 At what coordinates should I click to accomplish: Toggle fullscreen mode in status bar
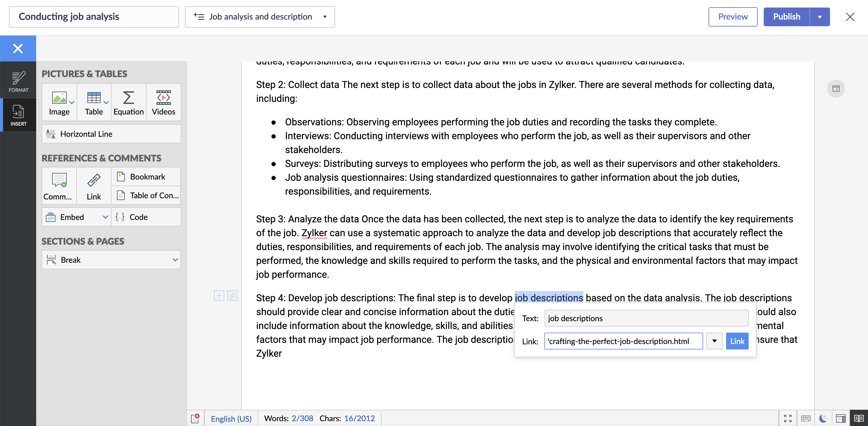[x=788, y=418]
